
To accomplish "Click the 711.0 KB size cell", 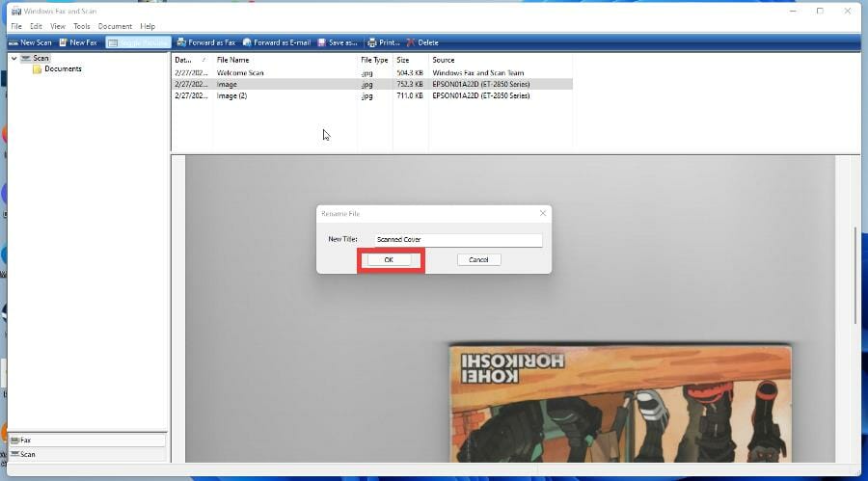I will (x=410, y=95).
